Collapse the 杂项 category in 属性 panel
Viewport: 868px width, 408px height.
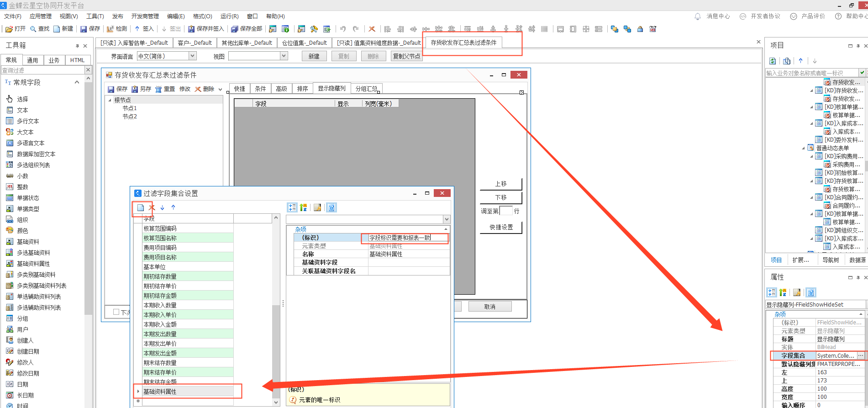point(861,314)
